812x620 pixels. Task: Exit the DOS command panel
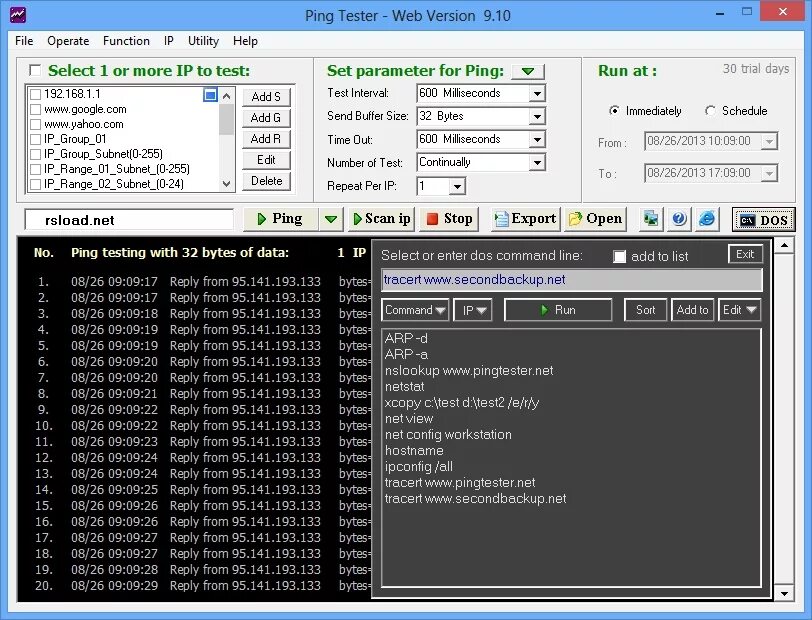(x=745, y=254)
